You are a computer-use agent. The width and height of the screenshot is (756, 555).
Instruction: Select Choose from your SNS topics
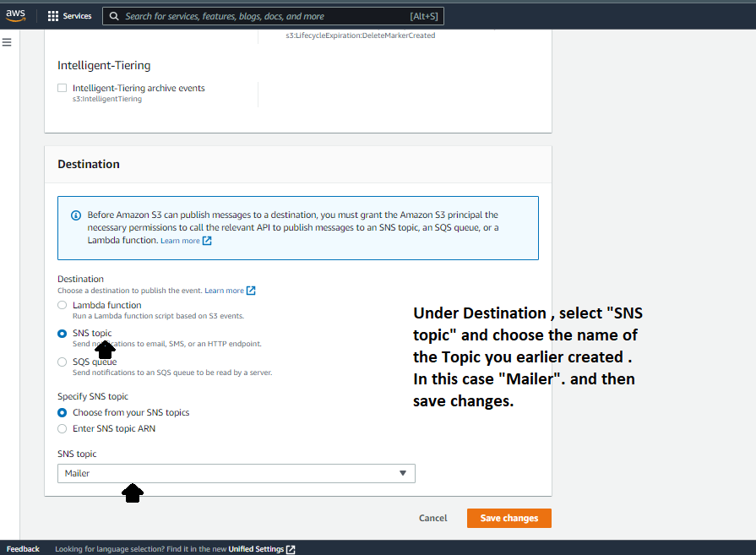(63, 412)
